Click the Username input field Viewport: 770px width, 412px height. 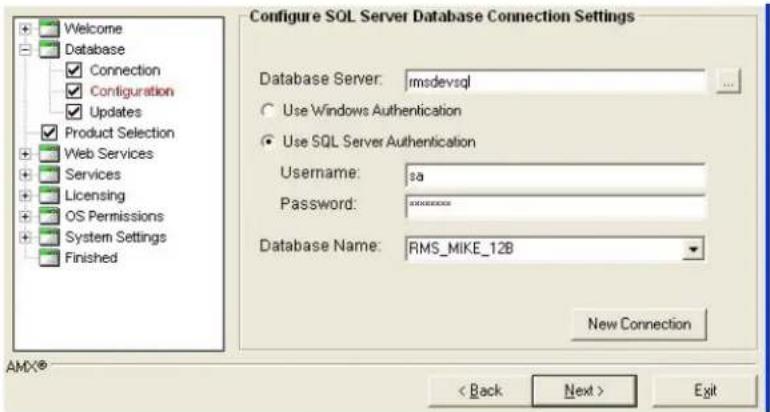pos(555,176)
